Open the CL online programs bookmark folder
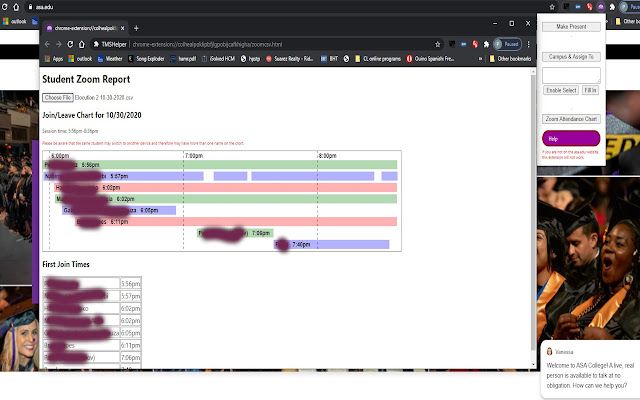Image resolution: width=640 pixels, height=400 pixels. pyautogui.click(x=378, y=59)
